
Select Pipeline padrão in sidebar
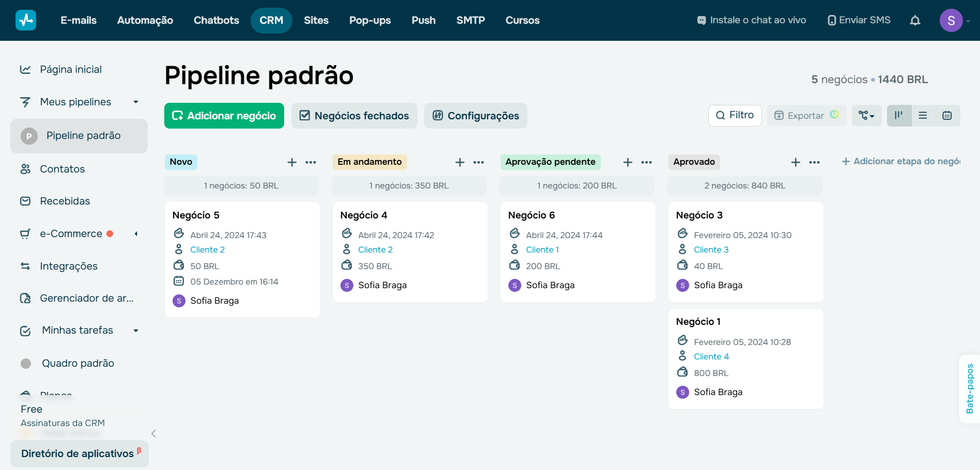pos(79,136)
